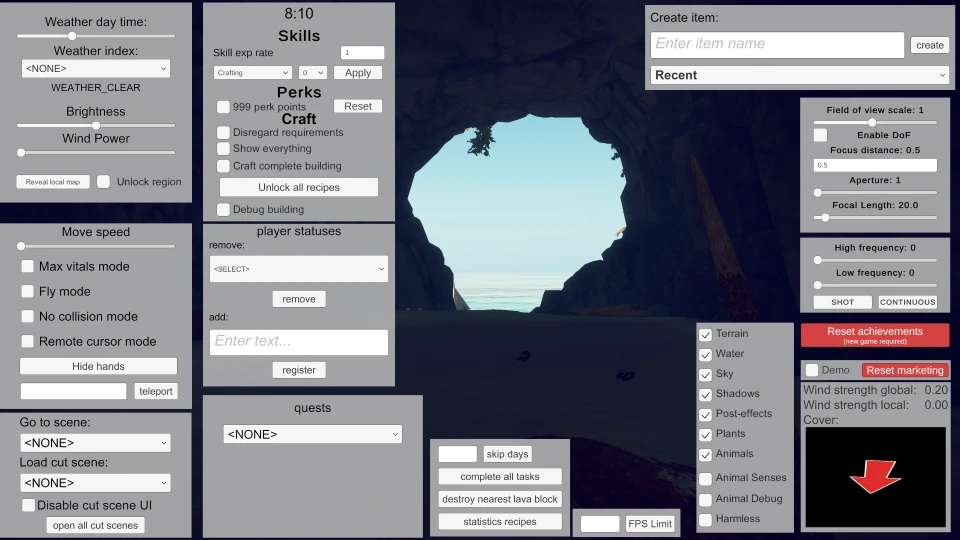Image resolution: width=960 pixels, height=540 pixels.
Task: Open the quests dropdown
Action: tap(312, 434)
